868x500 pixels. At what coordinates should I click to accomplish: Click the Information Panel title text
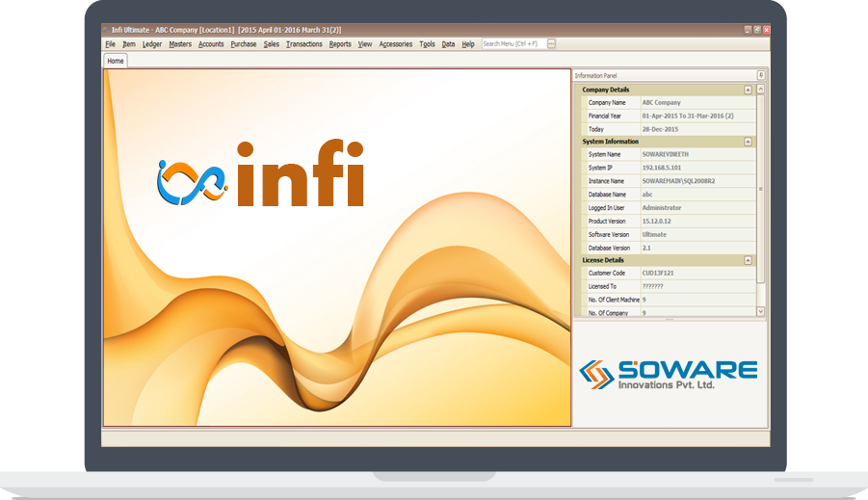point(595,76)
